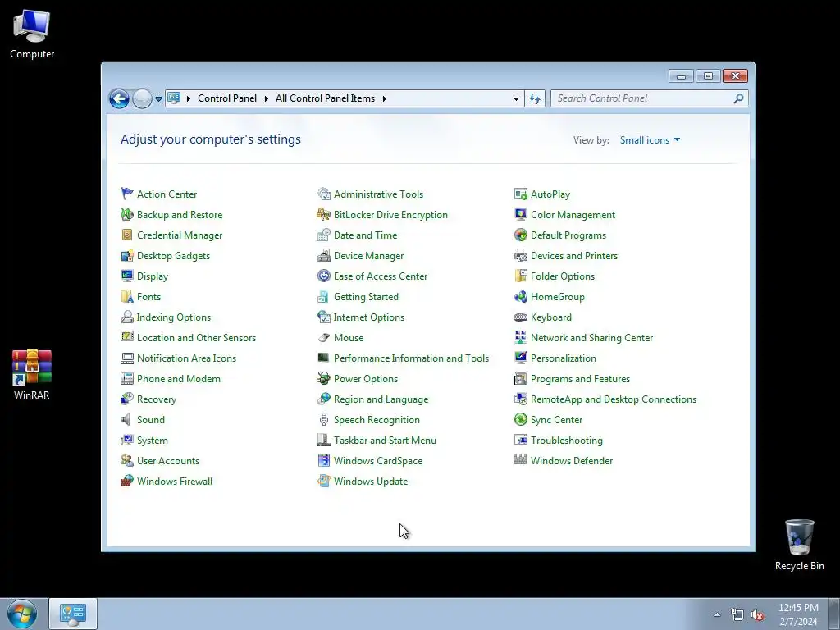Click the AutoPlay icon
Image resolution: width=840 pixels, height=630 pixels.
pos(521,194)
